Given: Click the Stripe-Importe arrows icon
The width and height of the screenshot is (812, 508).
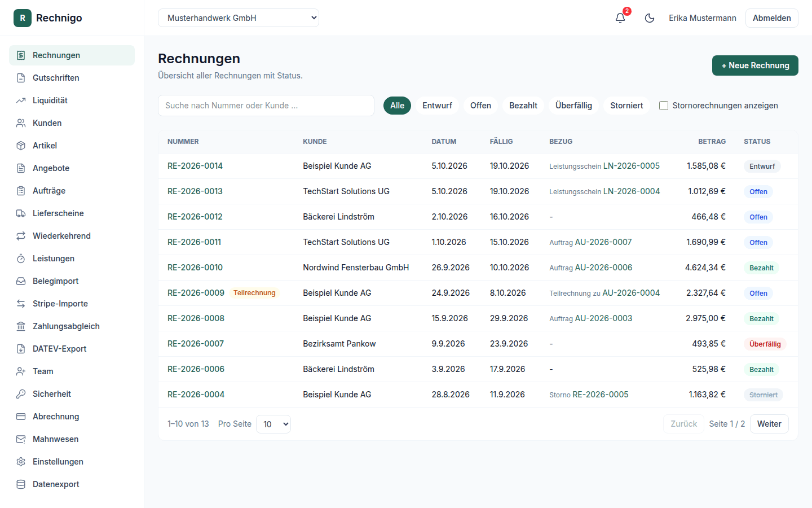Looking at the screenshot, I should point(21,304).
